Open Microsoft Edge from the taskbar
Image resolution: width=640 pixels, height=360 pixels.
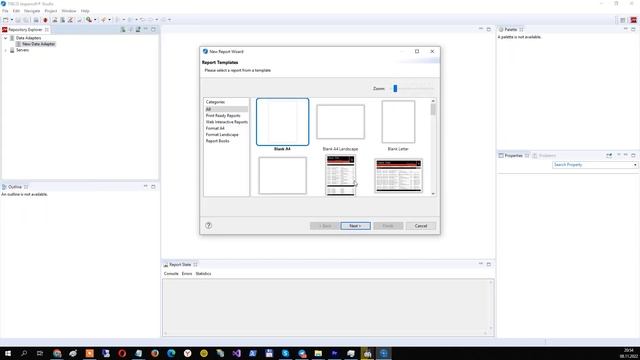171,353
